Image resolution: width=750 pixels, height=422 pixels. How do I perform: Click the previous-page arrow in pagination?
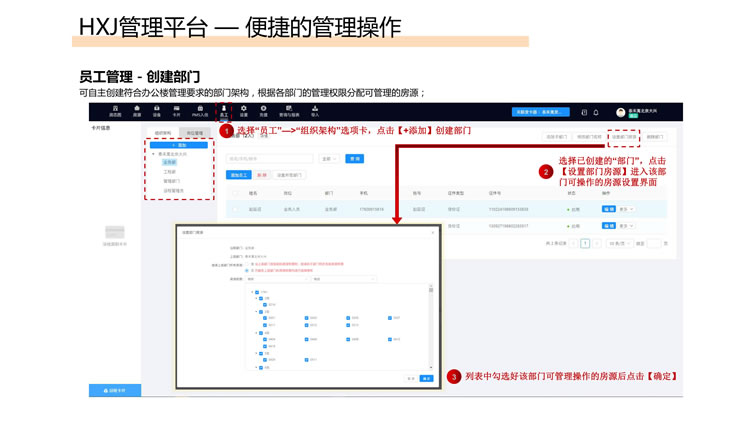coord(573,244)
